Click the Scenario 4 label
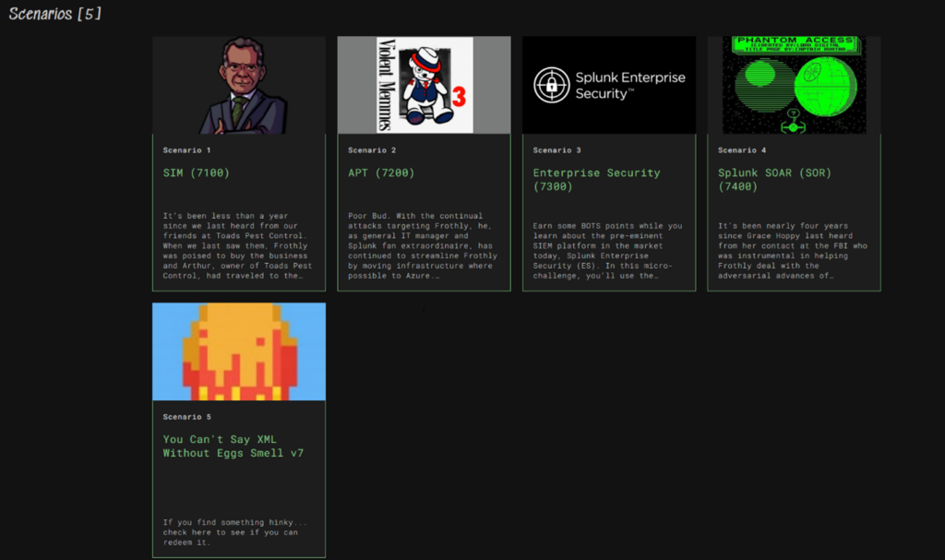945x560 pixels. coord(742,150)
